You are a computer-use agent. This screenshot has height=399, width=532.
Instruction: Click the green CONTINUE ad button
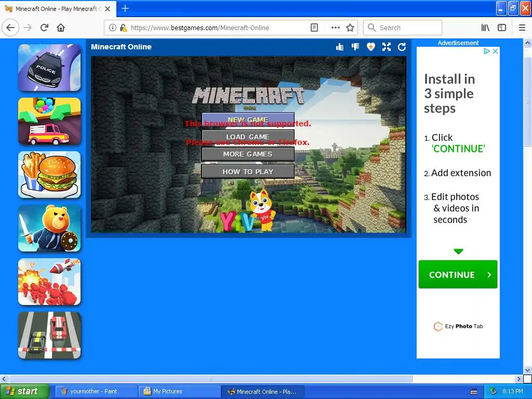pos(458,274)
